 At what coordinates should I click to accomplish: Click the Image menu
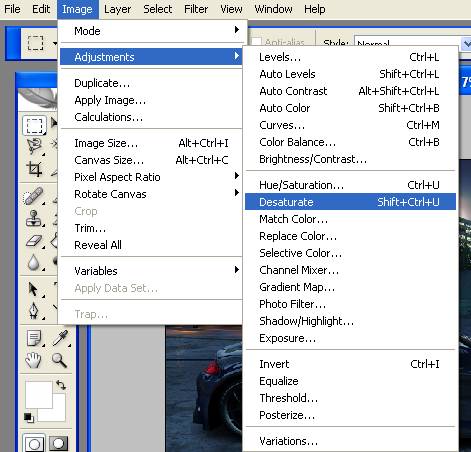click(x=77, y=9)
